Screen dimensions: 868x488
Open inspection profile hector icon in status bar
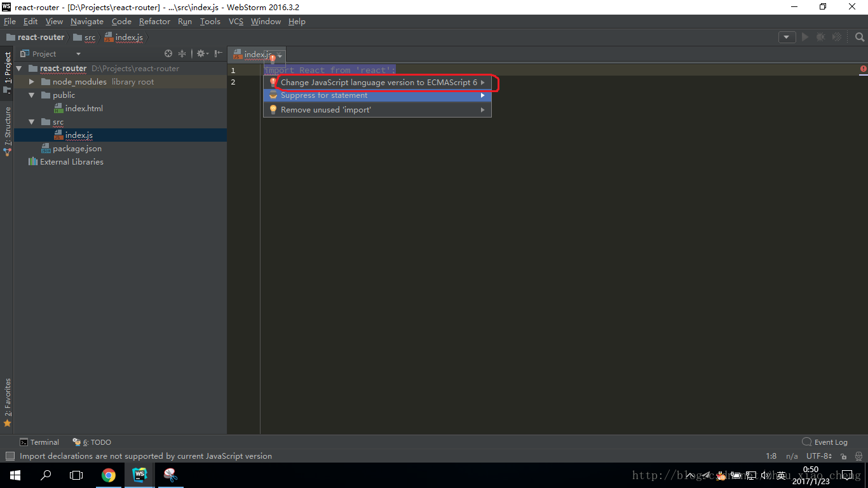click(859, 456)
